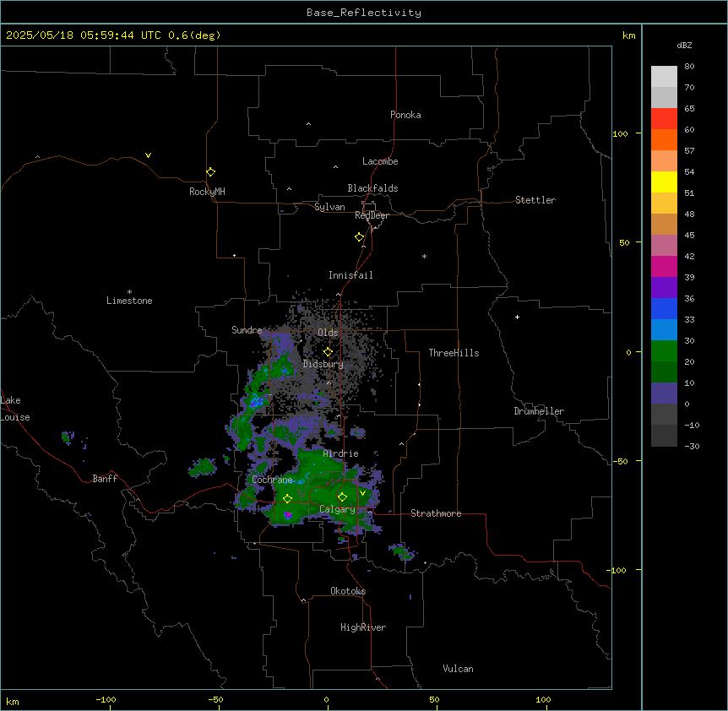728x711 pixels.
Task: Click the Stettler label
Action: [x=535, y=200]
